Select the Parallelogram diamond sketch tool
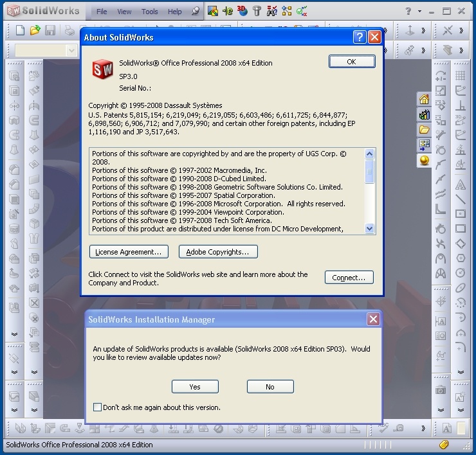 461,244
